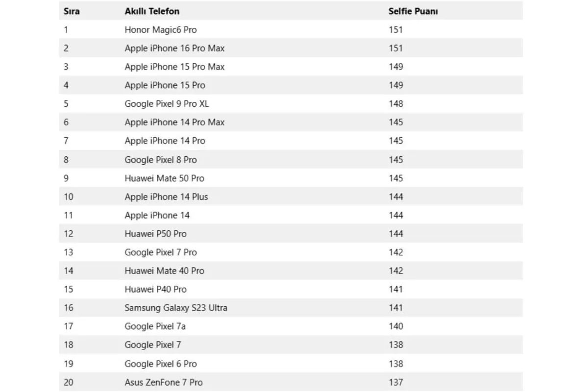Image resolution: width=588 pixels, height=392 pixels.
Task: Select Apple iPhone 14 Plus row
Action: coord(291,196)
